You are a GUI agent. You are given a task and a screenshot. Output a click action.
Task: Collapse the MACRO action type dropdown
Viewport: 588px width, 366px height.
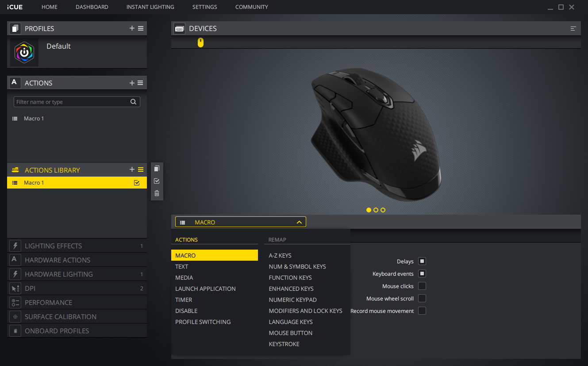point(241,222)
